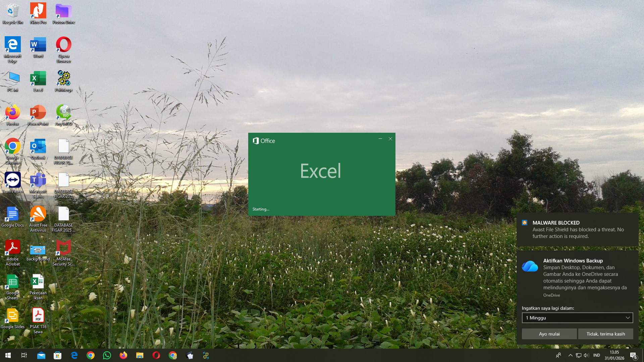Open McAfee Security Scan

(x=63, y=250)
